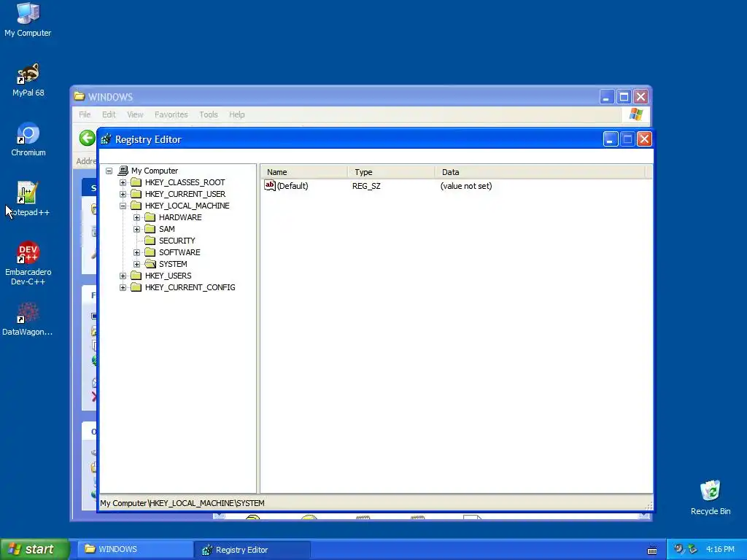This screenshot has width=747, height=560.
Task: Click the SECURITY key folder icon
Action: pos(150,241)
